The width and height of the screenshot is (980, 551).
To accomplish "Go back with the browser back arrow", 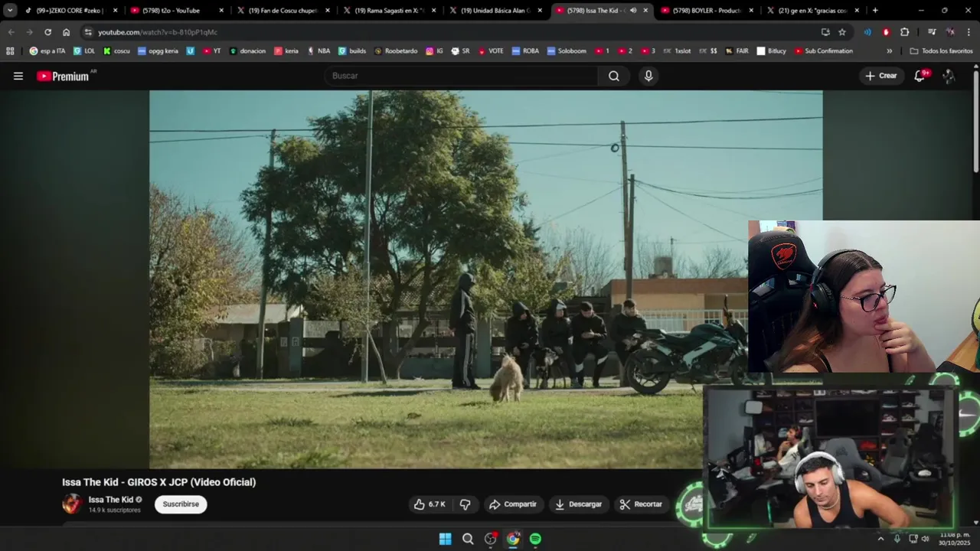I will [x=11, y=32].
